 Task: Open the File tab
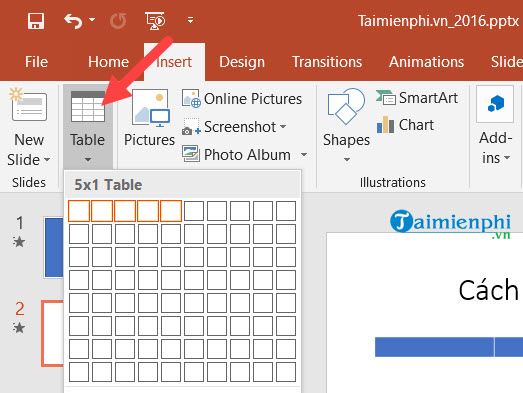pos(36,62)
